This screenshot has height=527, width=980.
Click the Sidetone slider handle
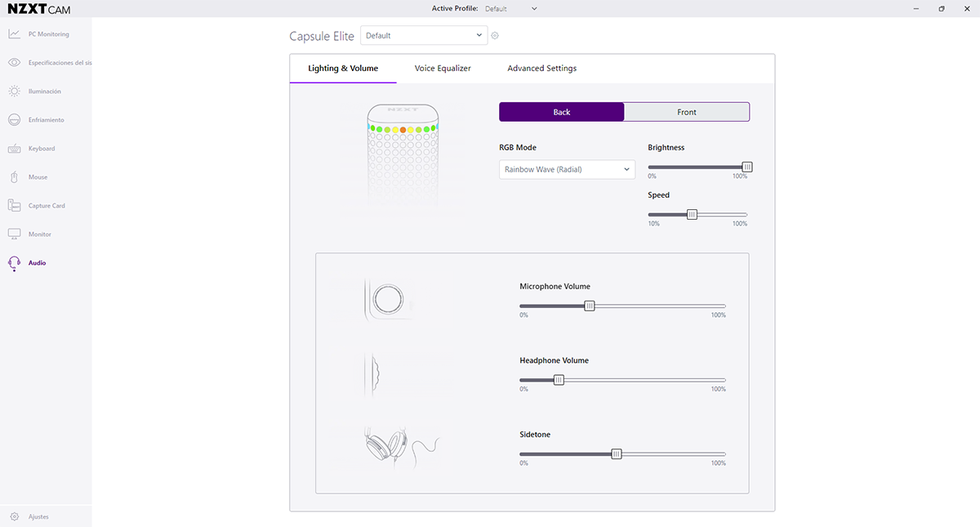coord(617,454)
